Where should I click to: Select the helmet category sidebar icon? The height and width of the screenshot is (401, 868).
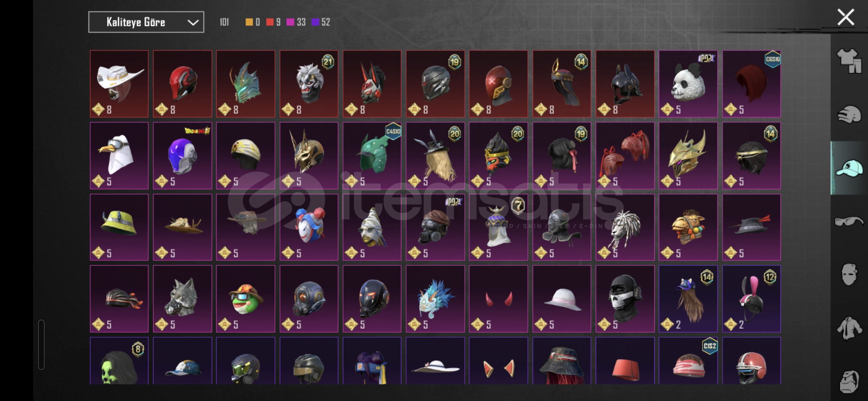click(849, 114)
